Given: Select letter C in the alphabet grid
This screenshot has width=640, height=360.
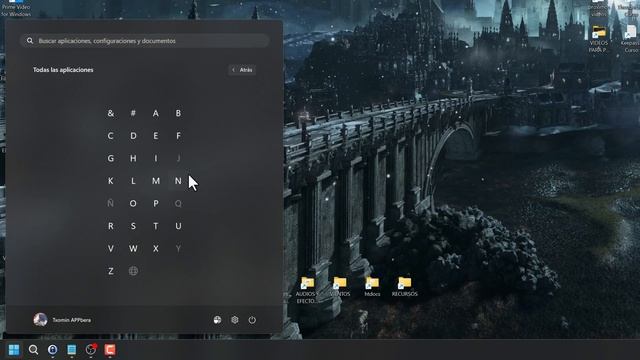Looking at the screenshot, I should click(x=111, y=136).
